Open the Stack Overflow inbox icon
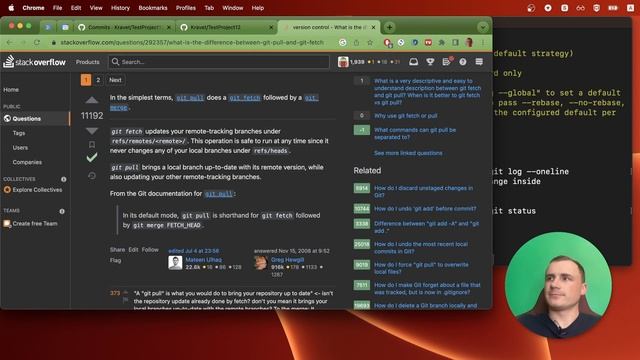Screen dimensions: 640x360 click(x=413, y=62)
